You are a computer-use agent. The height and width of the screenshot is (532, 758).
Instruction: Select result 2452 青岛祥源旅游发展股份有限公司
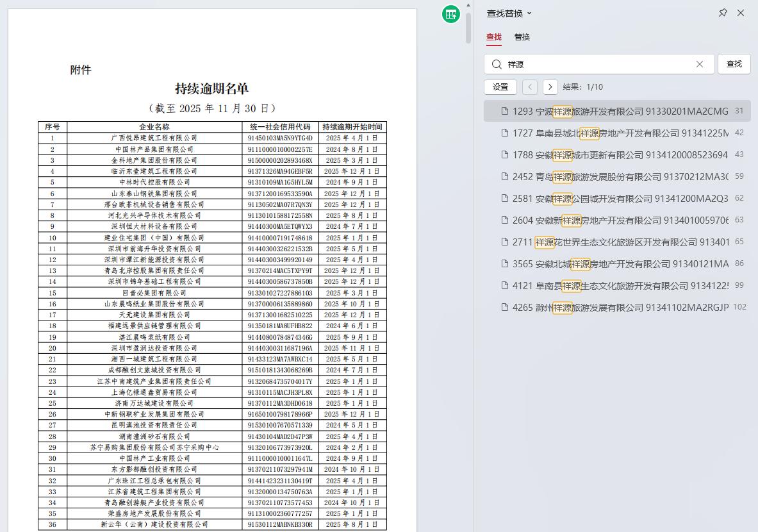click(617, 176)
